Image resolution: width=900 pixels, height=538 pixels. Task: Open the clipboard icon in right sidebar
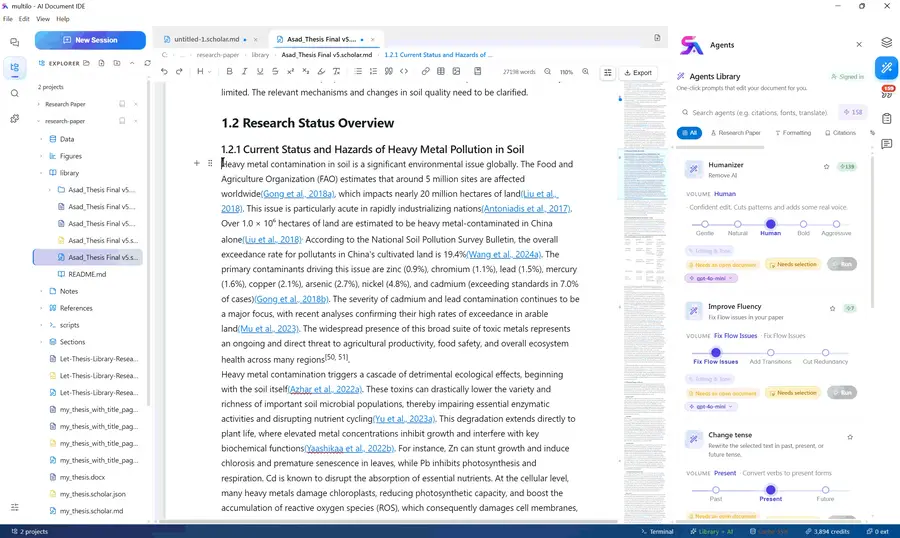(887, 118)
